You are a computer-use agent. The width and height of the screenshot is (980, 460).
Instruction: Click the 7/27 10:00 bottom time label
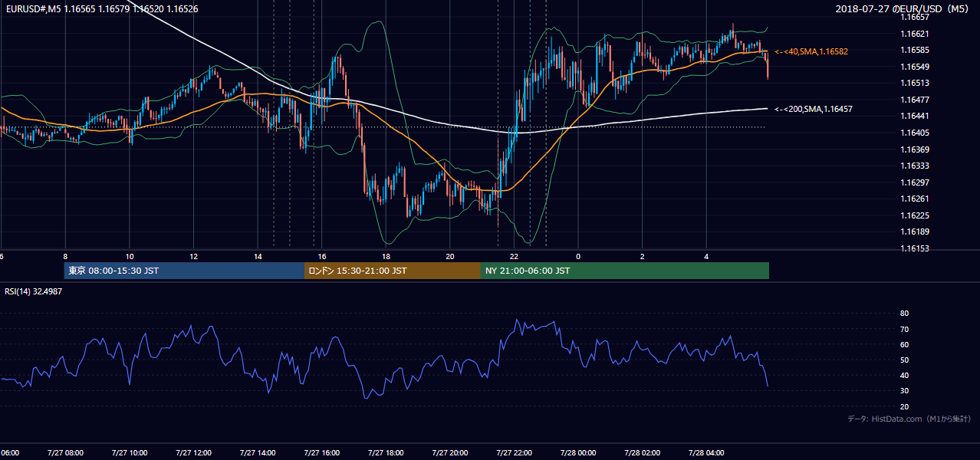130,452
